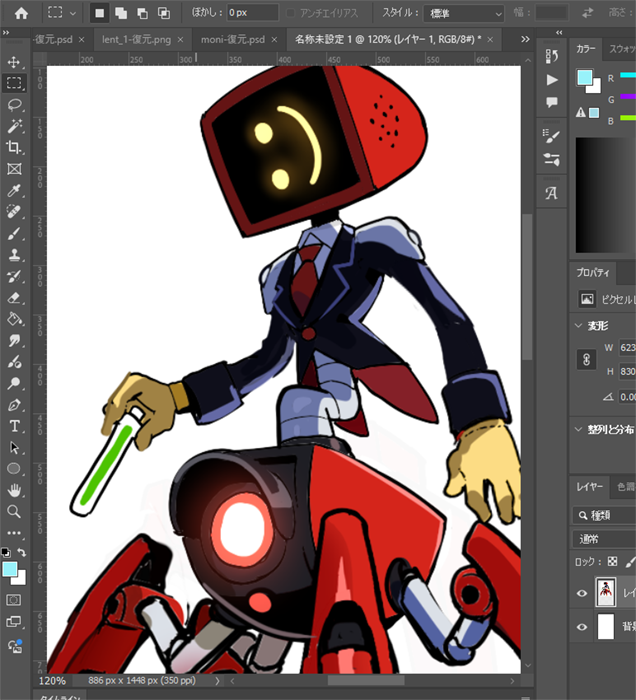Select the Magic Wand tool
The height and width of the screenshot is (700, 636).
(x=14, y=126)
